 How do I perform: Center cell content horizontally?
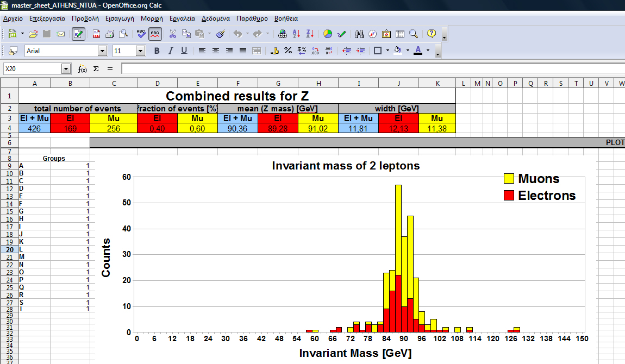pyautogui.click(x=216, y=51)
